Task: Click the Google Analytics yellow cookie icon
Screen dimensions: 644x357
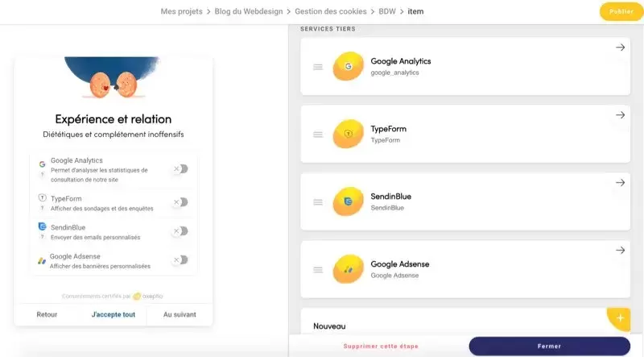Action: (349, 66)
